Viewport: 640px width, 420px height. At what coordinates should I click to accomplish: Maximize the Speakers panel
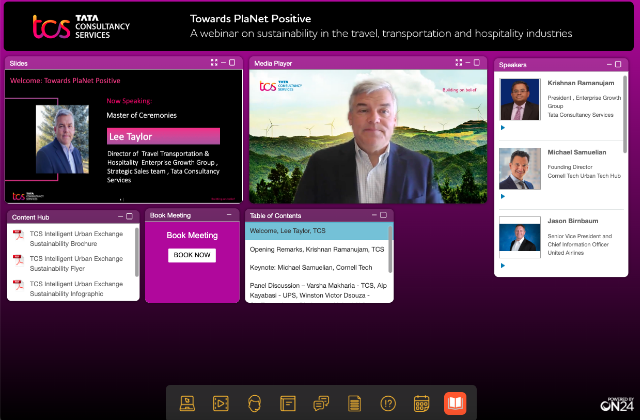point(618,64)
